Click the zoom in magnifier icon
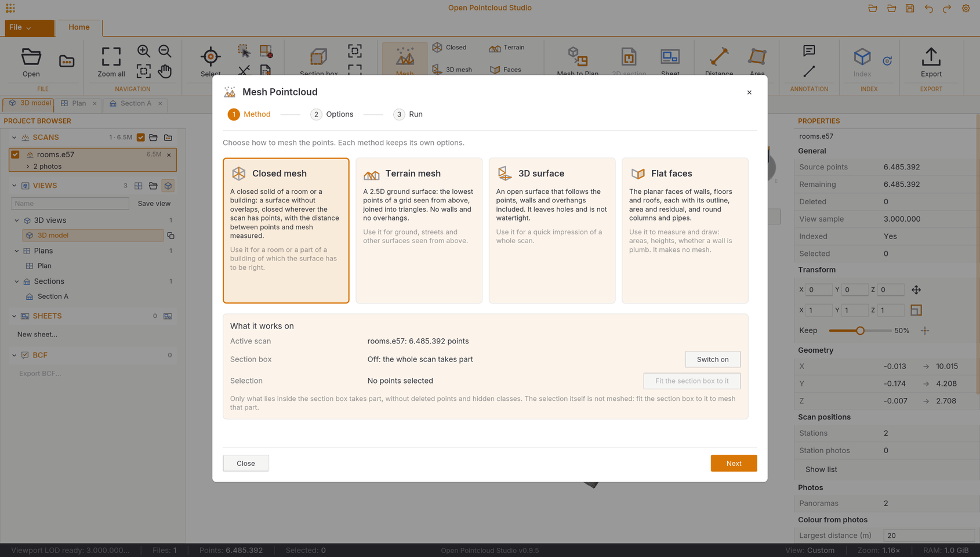The image size is (980, 557). pos(144,51)
